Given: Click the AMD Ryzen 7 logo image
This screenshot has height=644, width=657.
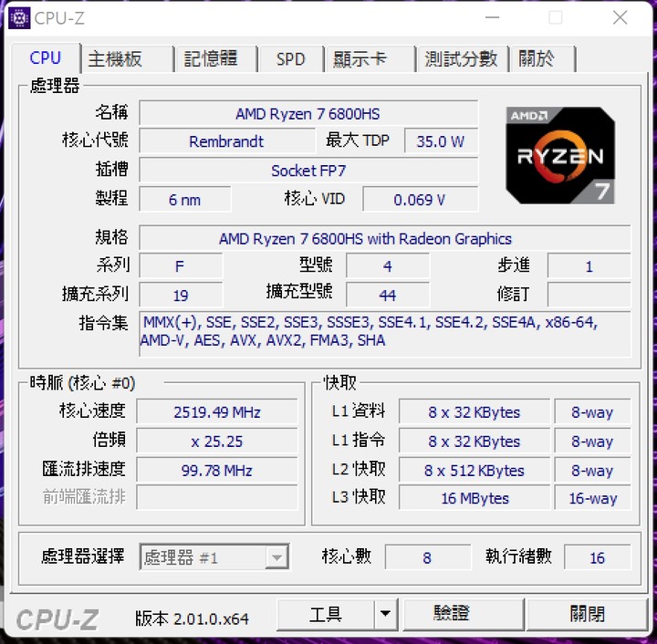Looking at the screenshot, I should [560, 155].
